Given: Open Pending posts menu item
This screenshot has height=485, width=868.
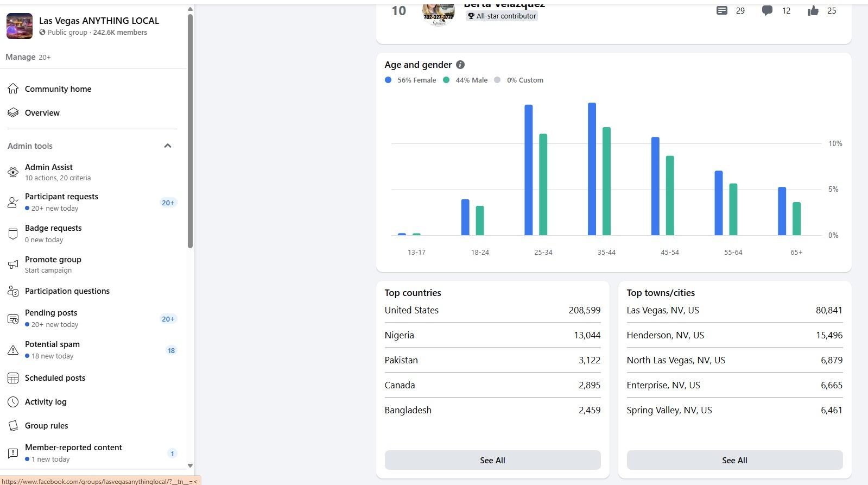Looking at the screenshot, I should coord(51,313).
